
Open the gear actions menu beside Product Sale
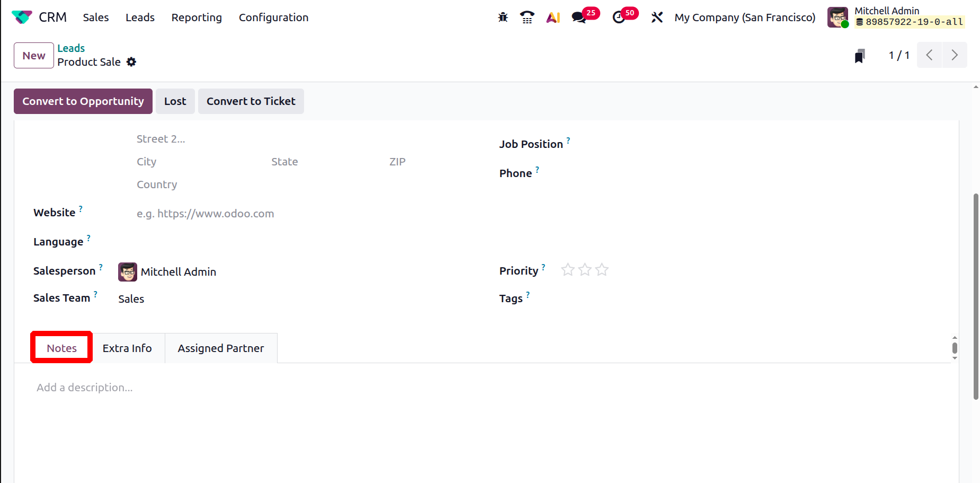coord(131,62)
